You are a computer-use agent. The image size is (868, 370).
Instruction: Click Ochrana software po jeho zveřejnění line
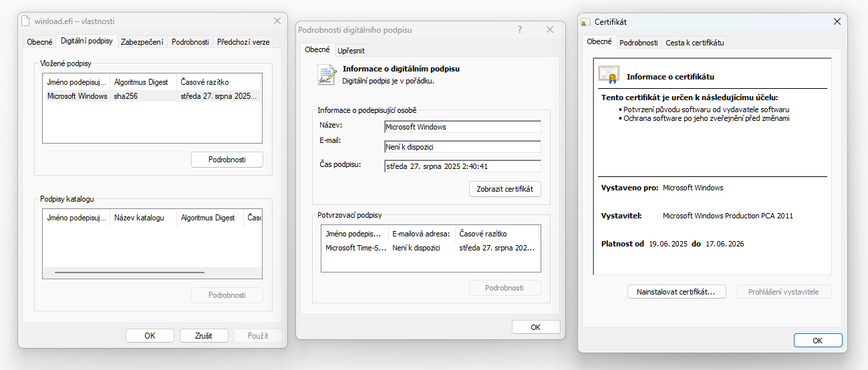click(707, 118)
